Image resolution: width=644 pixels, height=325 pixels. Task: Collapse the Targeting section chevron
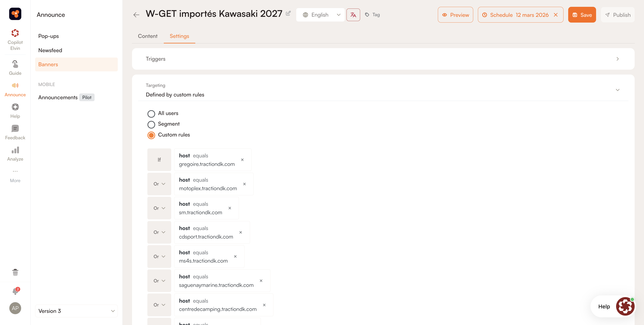click(x=618, y=90)
